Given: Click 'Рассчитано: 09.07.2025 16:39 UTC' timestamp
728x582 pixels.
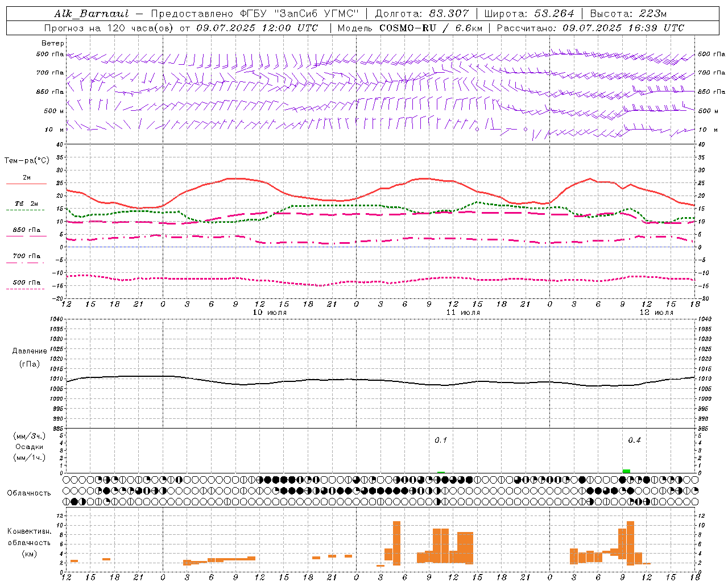Looking at the screenshot, I should [x=590, y=28].
